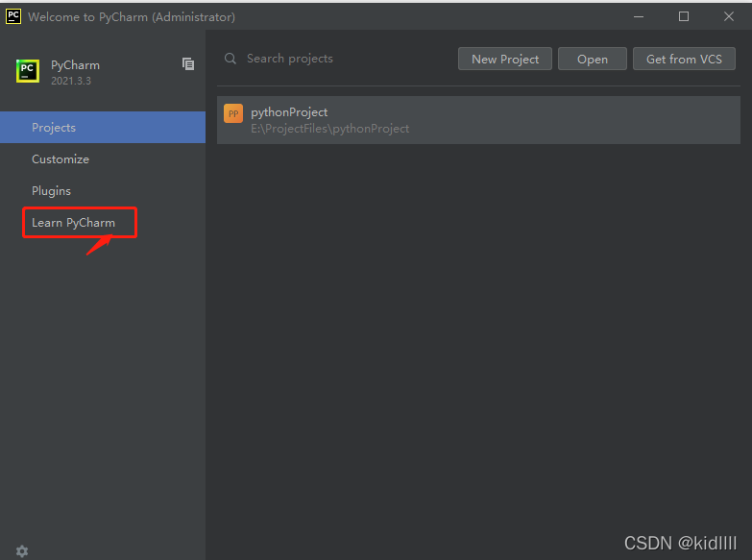Click the PP pythonProject icon

tap(233, 113)
